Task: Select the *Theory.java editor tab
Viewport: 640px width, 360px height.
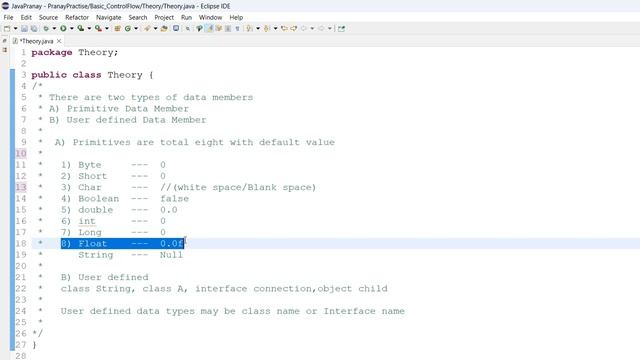Action: point(36,41)
